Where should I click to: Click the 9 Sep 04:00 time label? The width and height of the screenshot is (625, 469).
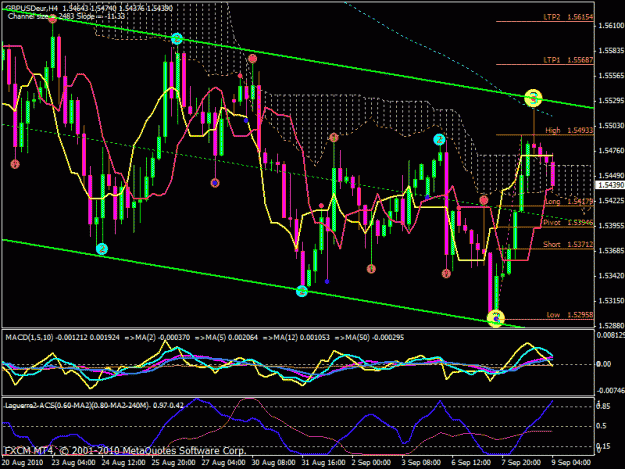click(x=571, y=463)
